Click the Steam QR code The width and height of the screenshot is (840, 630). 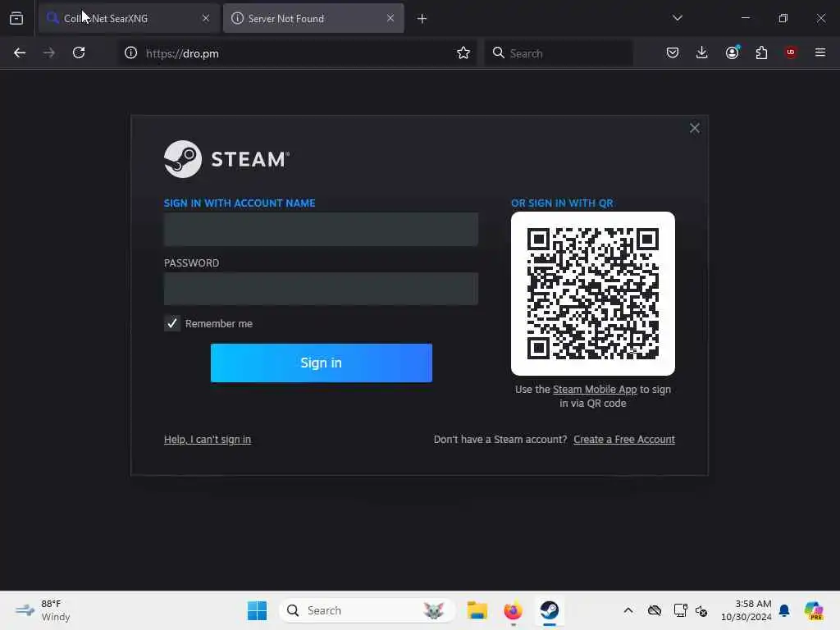[592, 294]
